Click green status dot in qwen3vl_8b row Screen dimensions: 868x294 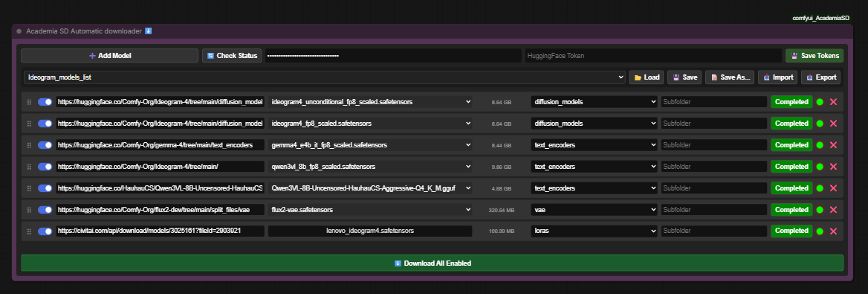820,167
